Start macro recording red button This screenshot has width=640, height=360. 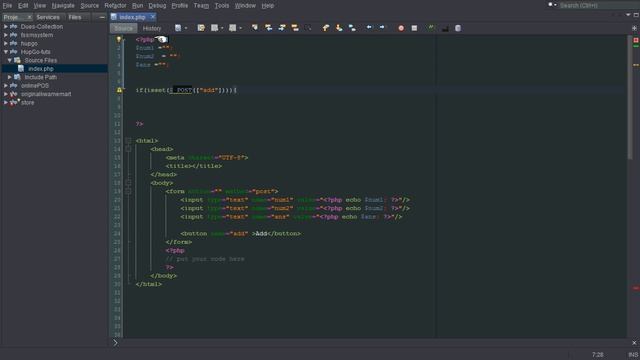point(401,28)
